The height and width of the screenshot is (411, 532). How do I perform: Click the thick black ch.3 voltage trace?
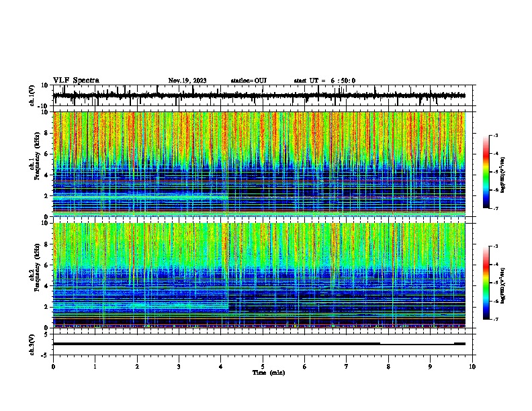259,344
